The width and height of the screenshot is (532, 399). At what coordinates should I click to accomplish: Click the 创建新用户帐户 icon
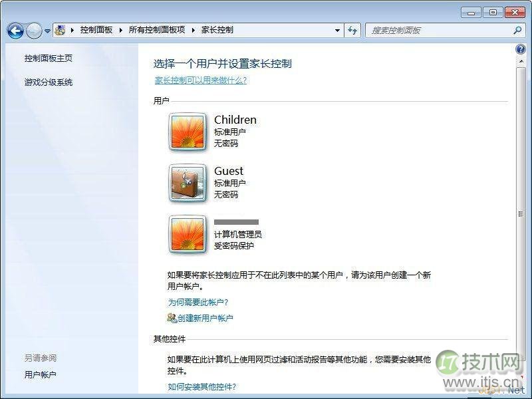(173, 318)
